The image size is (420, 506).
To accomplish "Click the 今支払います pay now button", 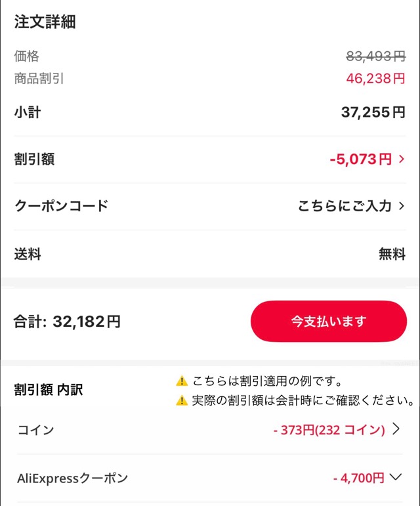I will [328, 322].
